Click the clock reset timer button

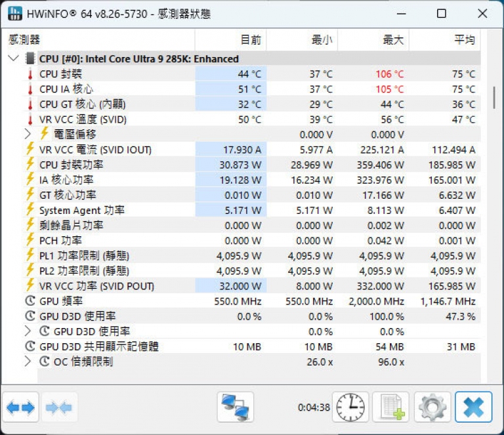pyautogui.click(x=350, y=407)
